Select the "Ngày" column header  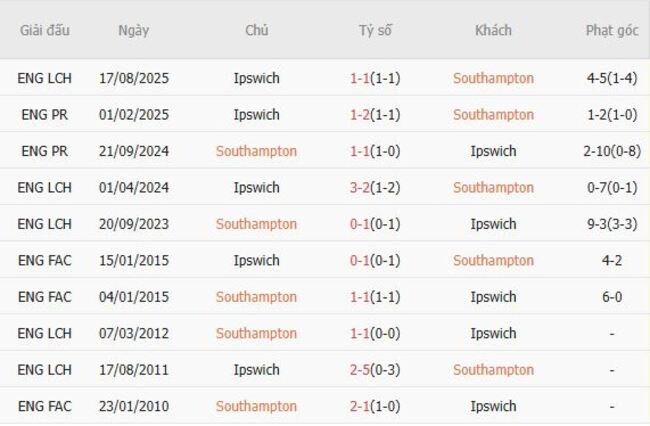pos(133,30)
